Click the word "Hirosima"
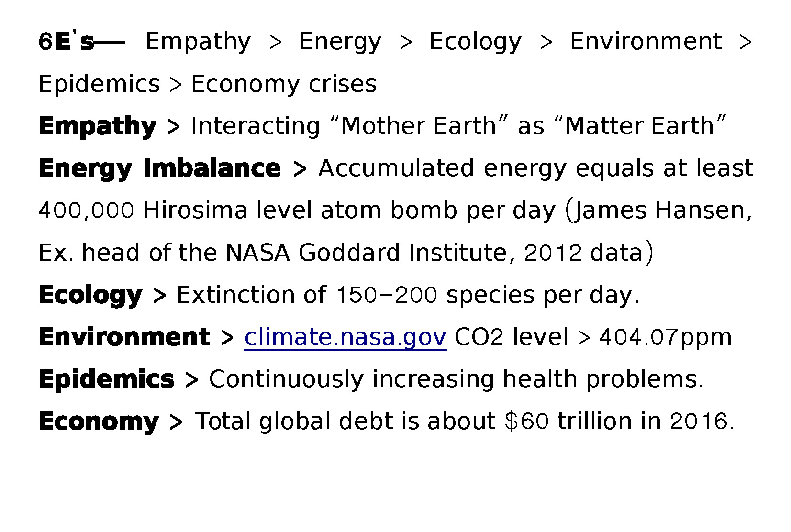Viewport: 791px width, 532px height. click(x=195, y=211)
